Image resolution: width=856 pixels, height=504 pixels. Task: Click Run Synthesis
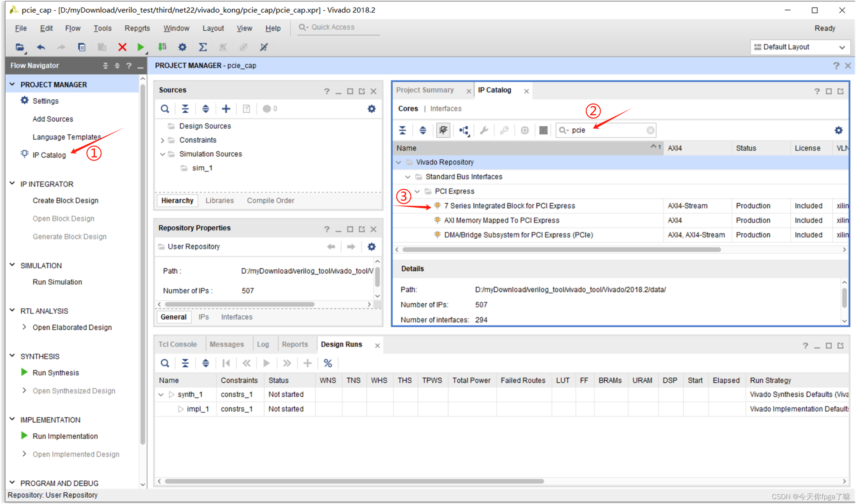click(56, 373)
